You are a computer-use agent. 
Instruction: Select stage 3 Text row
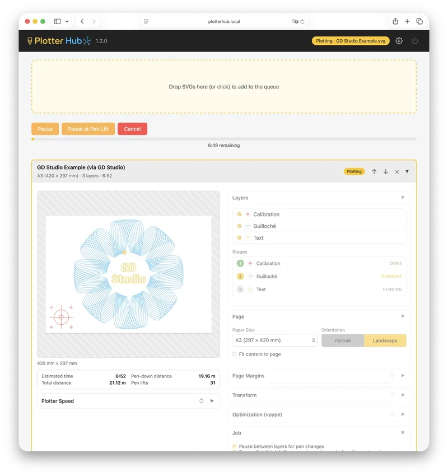[319, 290]
